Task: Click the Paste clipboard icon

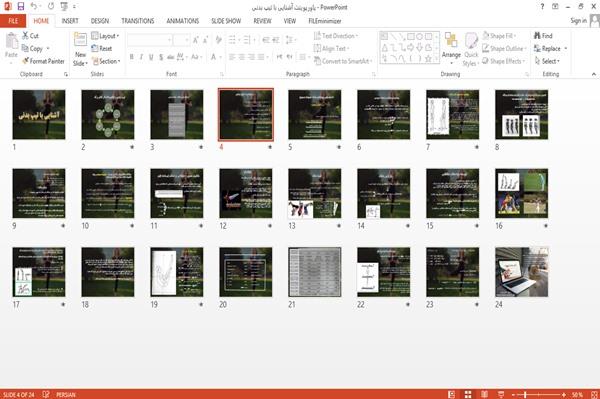Action: [x=11, y=41]
